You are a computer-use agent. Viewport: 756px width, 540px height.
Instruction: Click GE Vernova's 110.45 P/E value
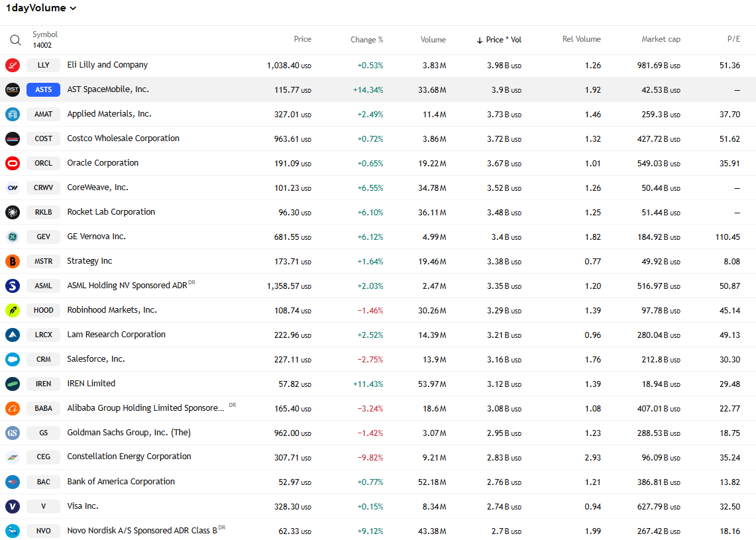click(728, 237)
